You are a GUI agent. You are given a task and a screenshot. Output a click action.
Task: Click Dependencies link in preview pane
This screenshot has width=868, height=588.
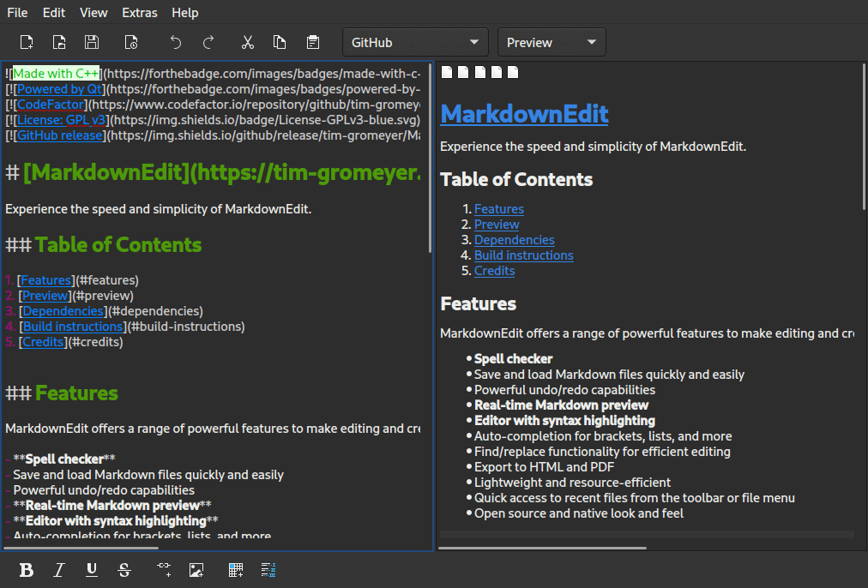[x=515, y=240]
